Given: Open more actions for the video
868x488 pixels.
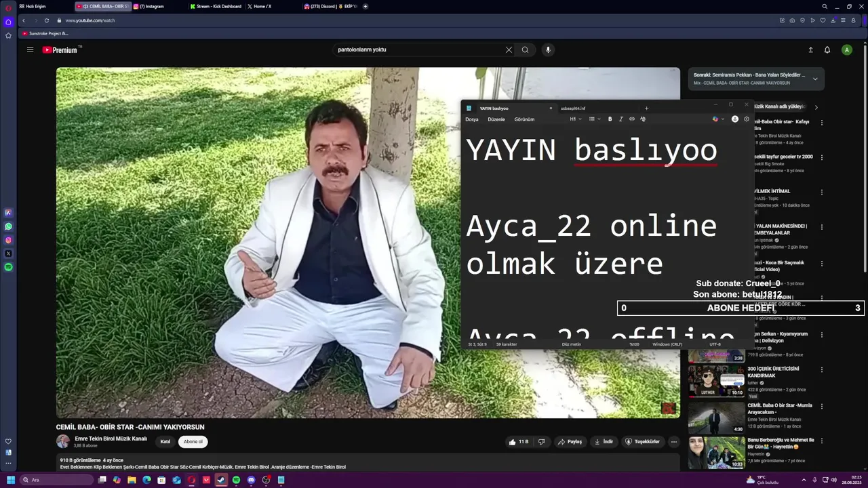Looking at the screenshot, I should pyautogui.click(x=673, y=442).
